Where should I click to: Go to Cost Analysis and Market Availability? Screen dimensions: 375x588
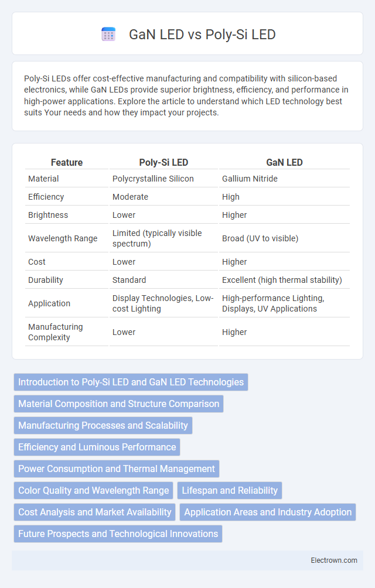pyautogui.click(x=94, y=512)
